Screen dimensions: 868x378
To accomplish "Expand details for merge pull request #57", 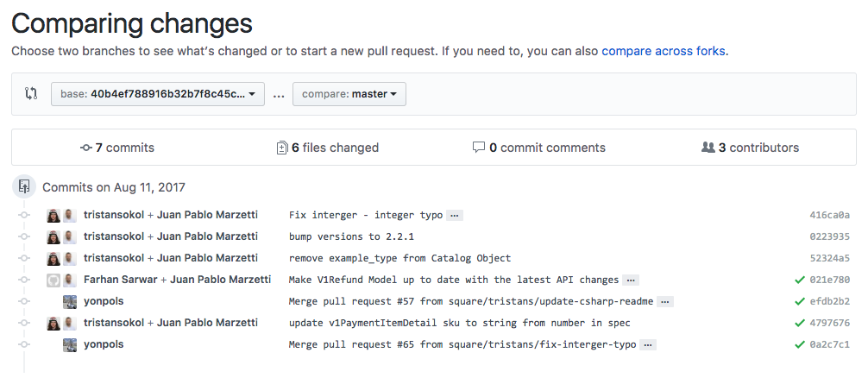I will (x=664, y=301).
